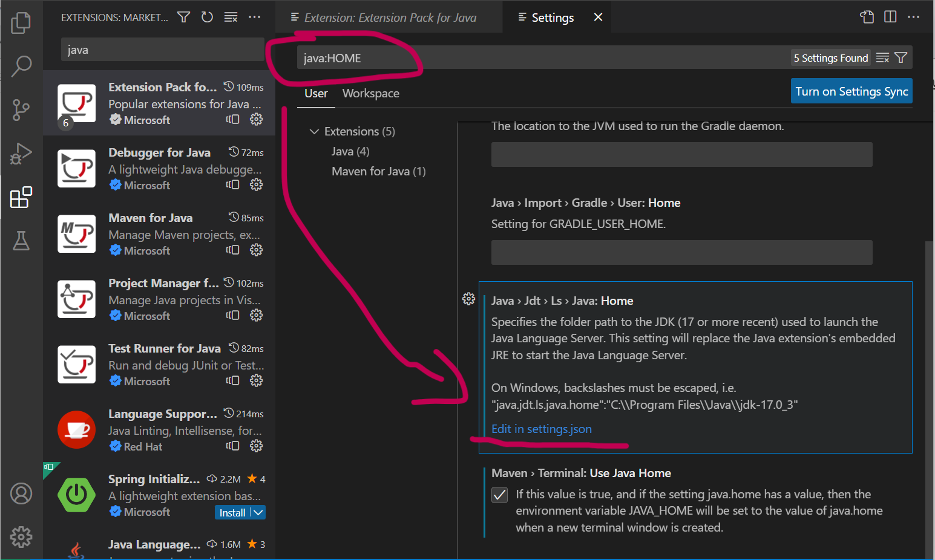This screenshot has width=935, height=560.
Task: Select Language Support for Java by Red Hat
Action: pyautogui.click(x=159, y=429)
